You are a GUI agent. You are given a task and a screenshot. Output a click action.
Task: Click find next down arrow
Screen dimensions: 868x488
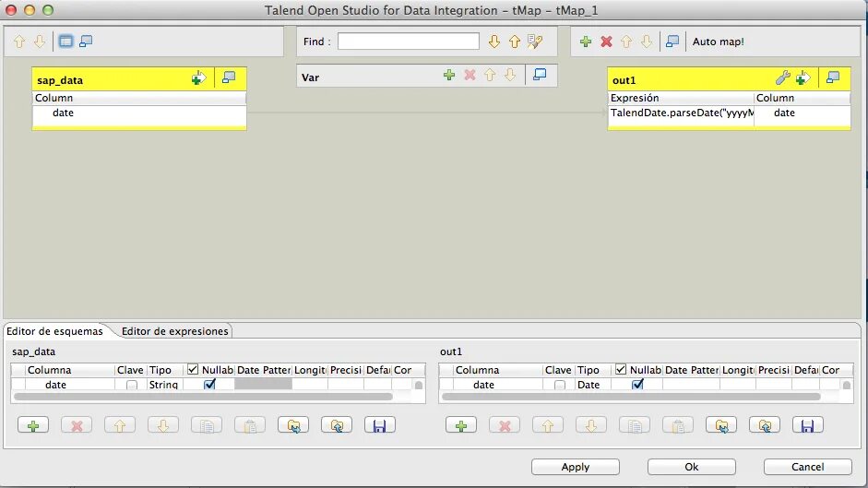494,42
